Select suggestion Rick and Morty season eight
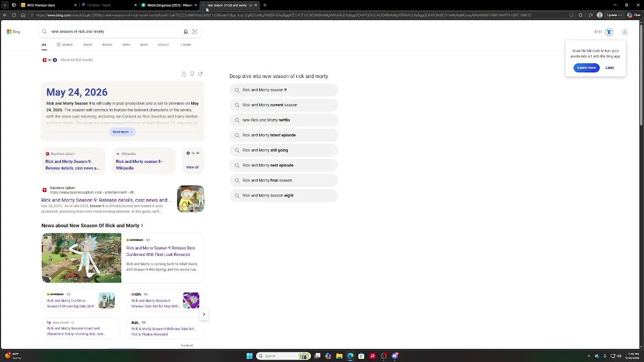The height and width of the screenshot is (362, 644). pyautogui.click(x=284, y=196)
